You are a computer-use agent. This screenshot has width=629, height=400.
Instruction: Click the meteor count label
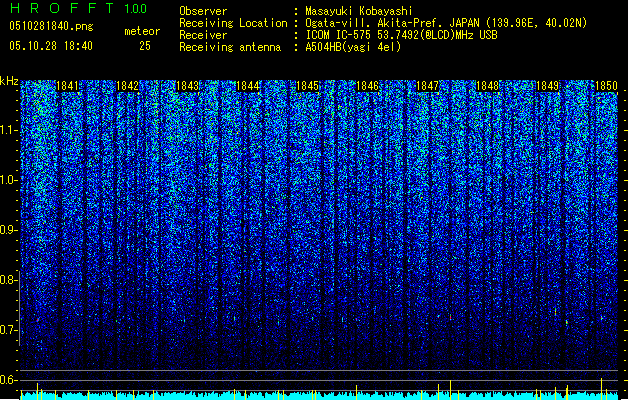(142, 31)
